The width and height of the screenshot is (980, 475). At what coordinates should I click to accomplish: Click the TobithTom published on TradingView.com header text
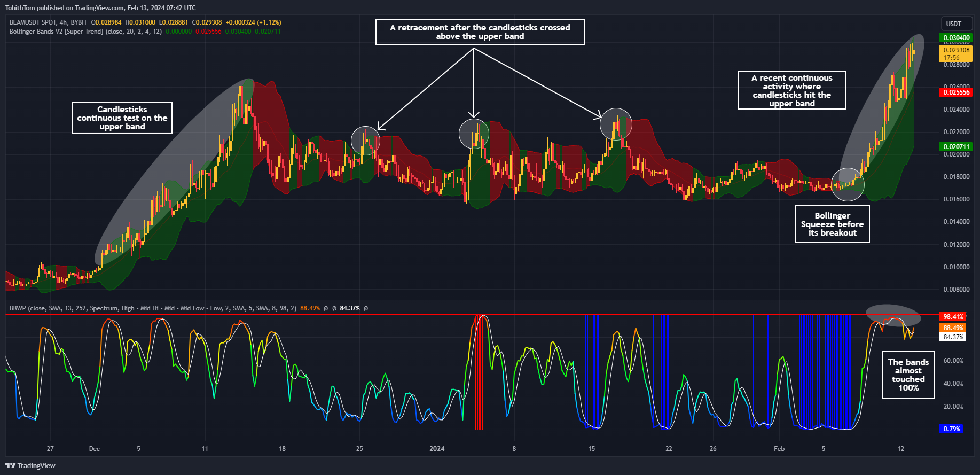(100, 8)
